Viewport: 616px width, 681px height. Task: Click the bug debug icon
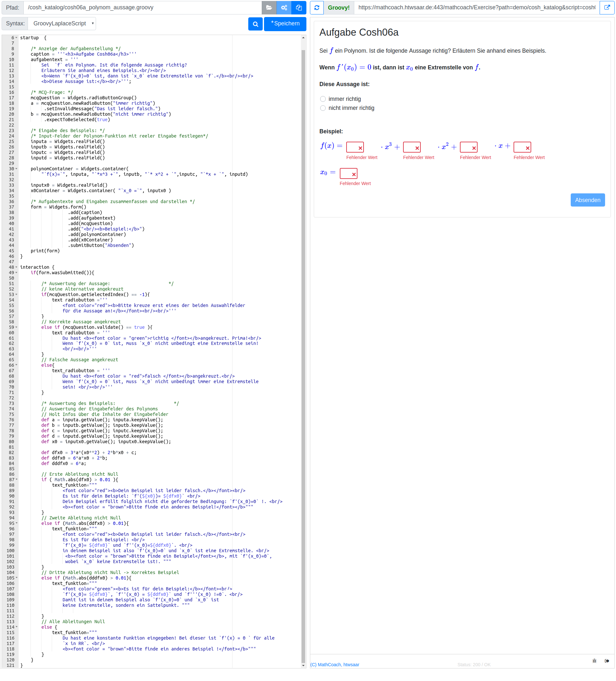594,661
